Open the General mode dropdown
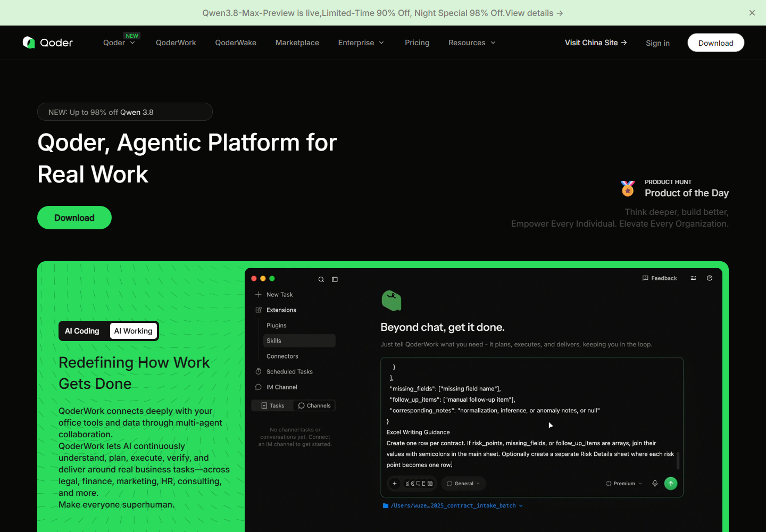 [x=463, y=484]
